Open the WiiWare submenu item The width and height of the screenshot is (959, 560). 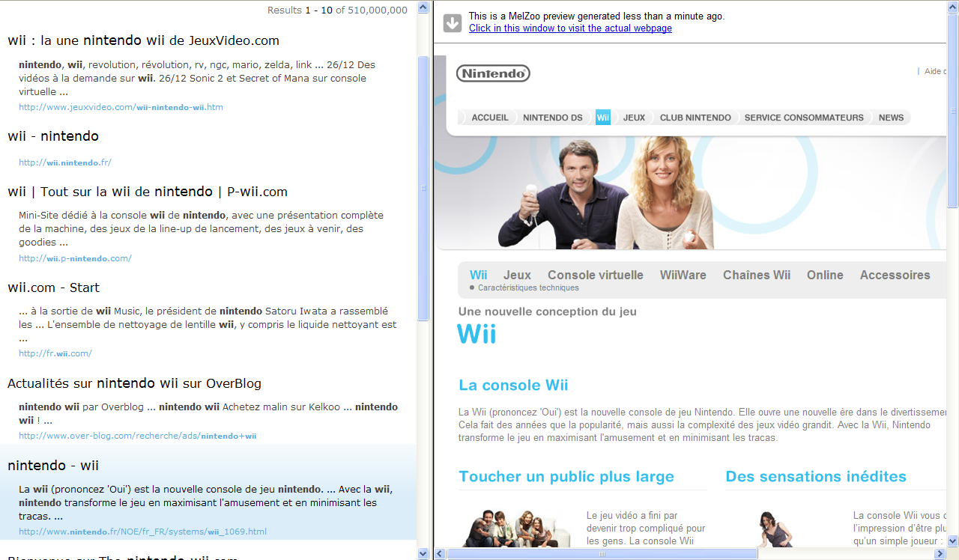click(x=683, y=275)
